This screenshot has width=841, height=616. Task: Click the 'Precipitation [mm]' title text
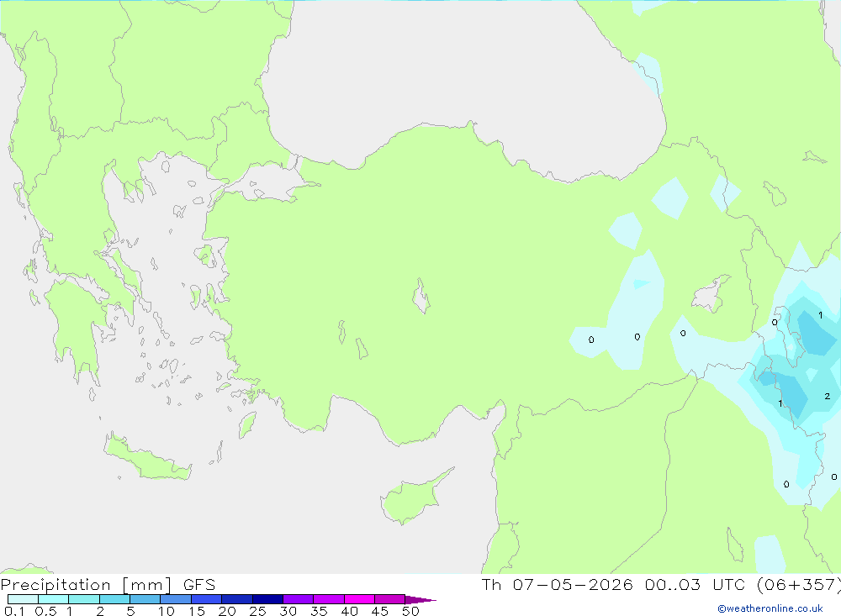[86, 585]
